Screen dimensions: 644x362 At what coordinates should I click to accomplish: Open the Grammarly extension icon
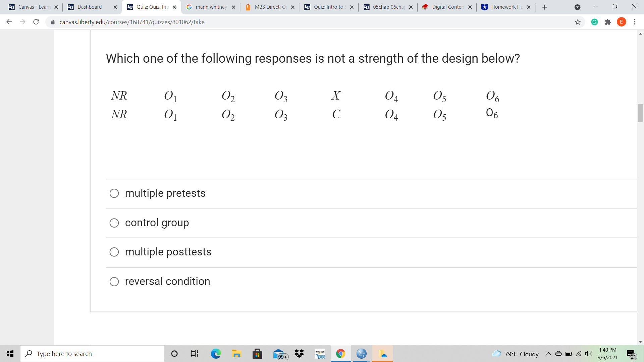(x=594, y=22)
